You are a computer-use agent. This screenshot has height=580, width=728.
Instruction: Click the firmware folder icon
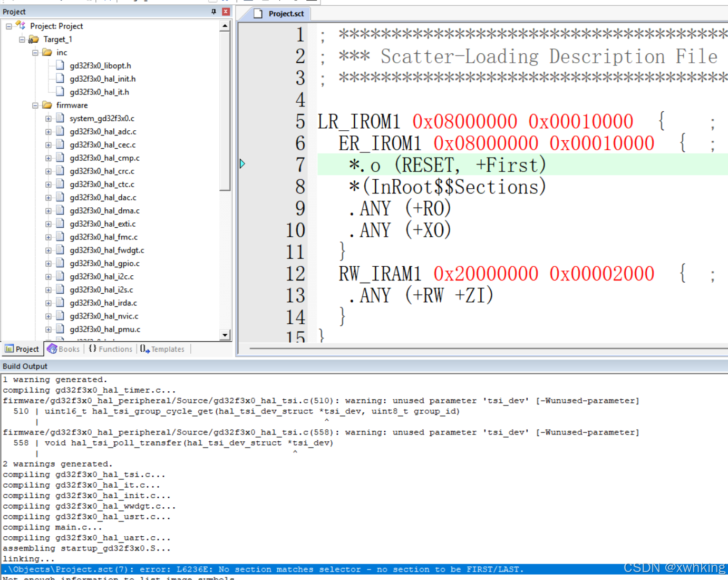pos(47,105)
